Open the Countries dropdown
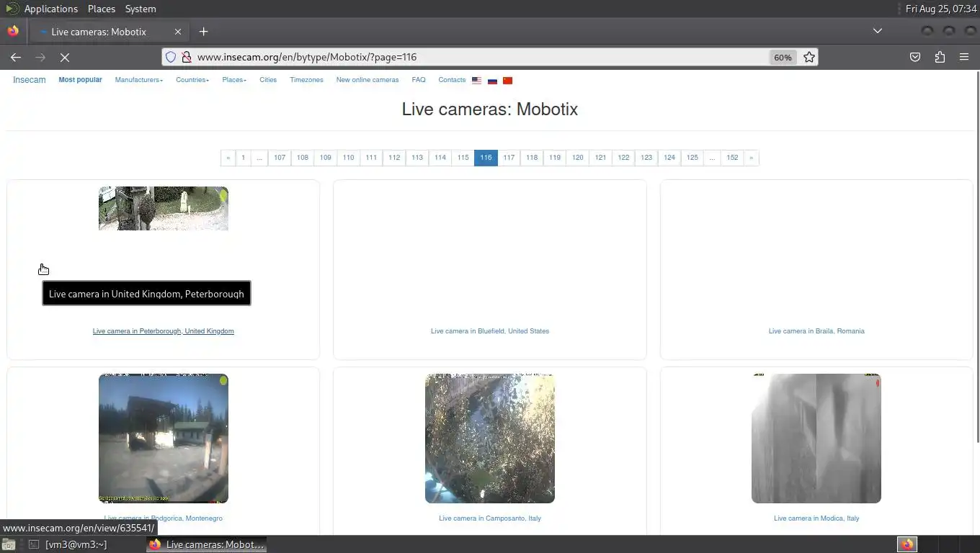This screenshot has width=980, height=553. coord(192,80)
